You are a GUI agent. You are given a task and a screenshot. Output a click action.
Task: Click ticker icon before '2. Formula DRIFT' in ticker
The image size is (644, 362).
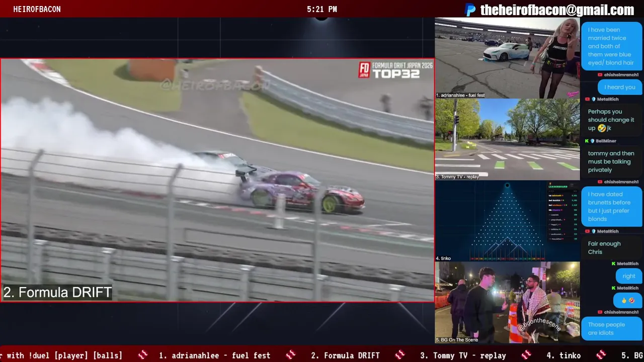point(290,355)
